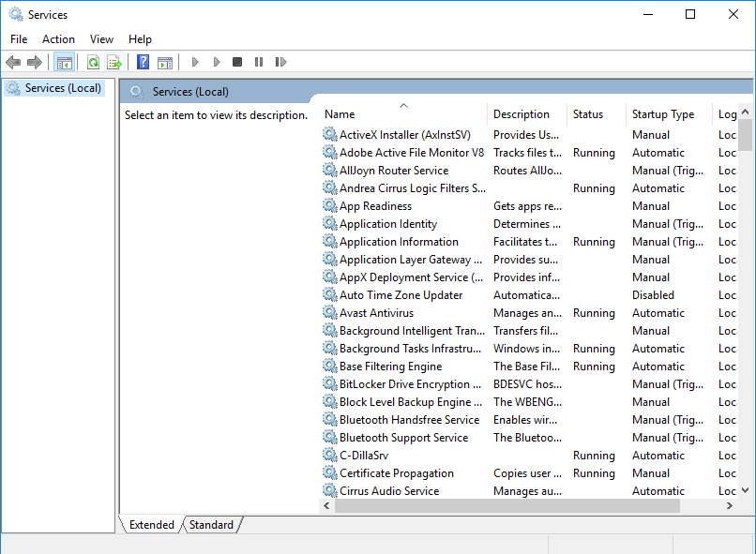This screenshot has height=554, width=756.
Task: Sort by the Status column header
Action: [596, 114]
